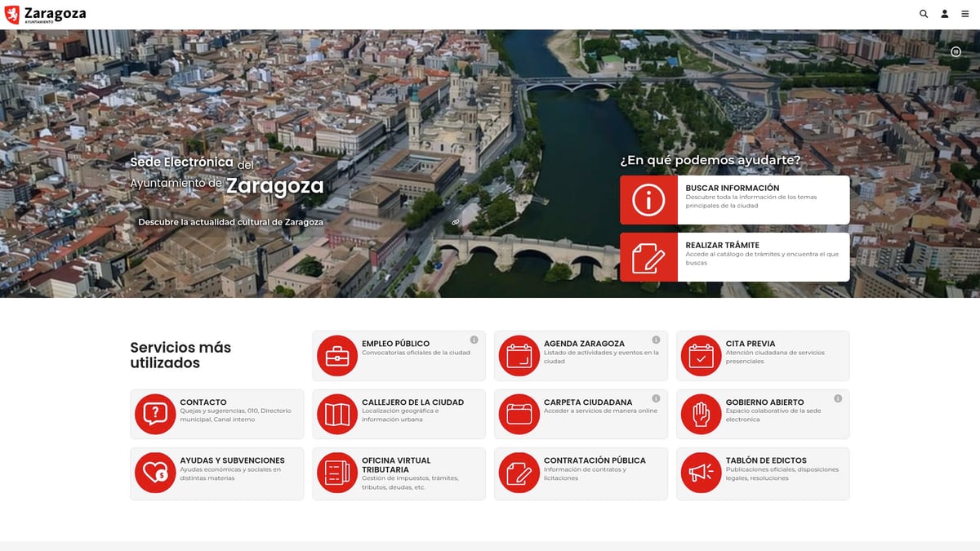Open CARPETA CIUDADANA service title

pyautogui.click(x=588, y=402)
